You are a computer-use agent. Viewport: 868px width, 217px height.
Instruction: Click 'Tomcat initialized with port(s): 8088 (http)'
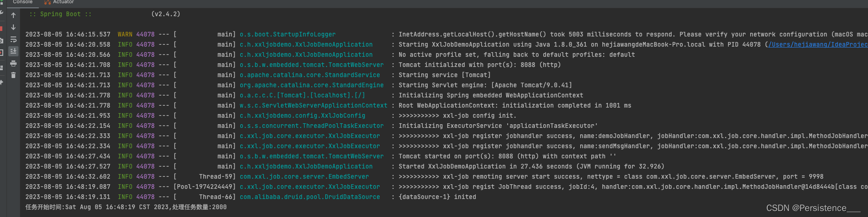pyautogui.click(x=480, y=65)
